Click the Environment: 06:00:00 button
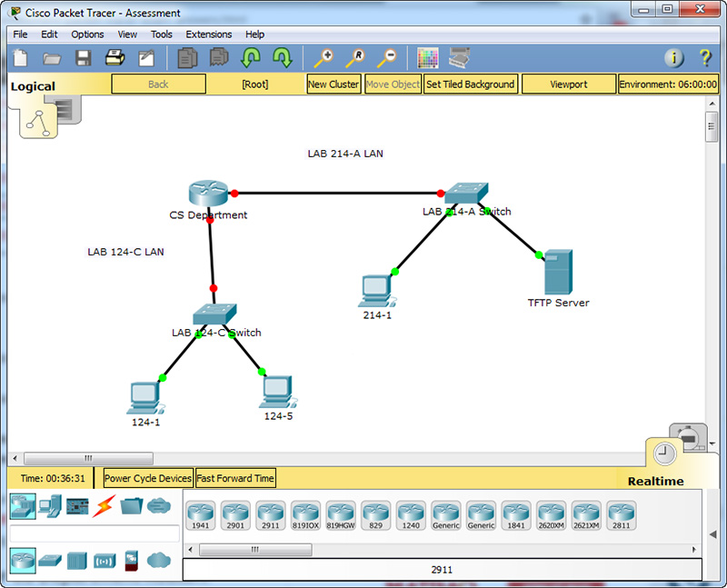The height and width of the screenshot is (588, 727). (x=668, y=85)
